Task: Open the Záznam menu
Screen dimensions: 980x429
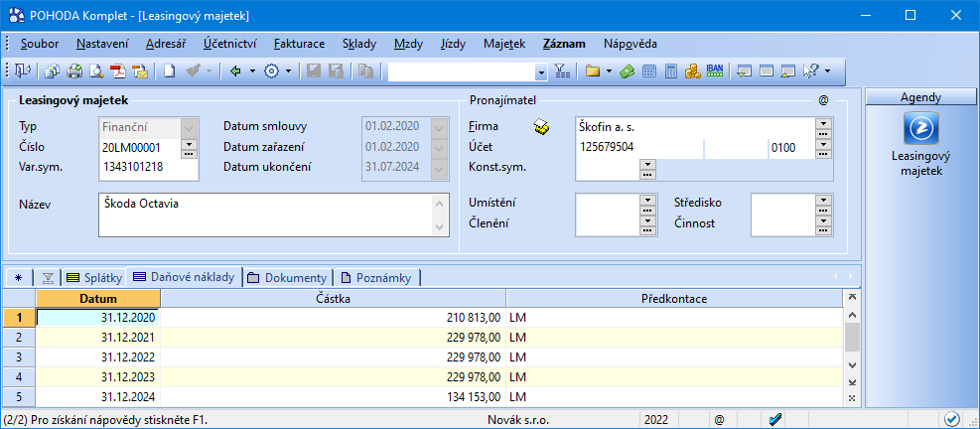Action: point(564,44)
